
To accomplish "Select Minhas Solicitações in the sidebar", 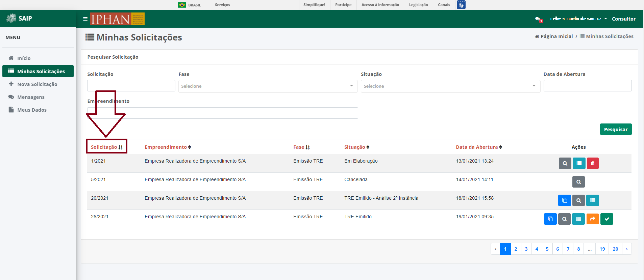I will (x=38, y=71).
